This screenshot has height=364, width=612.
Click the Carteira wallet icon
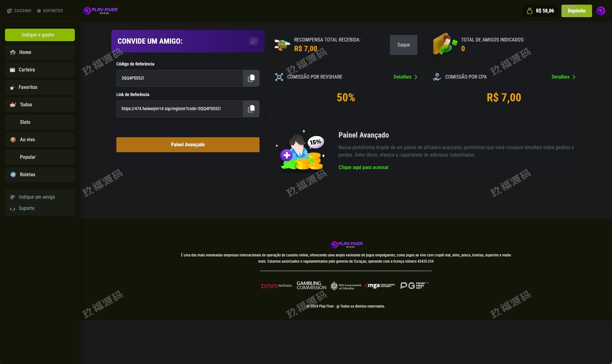point(12,70)
